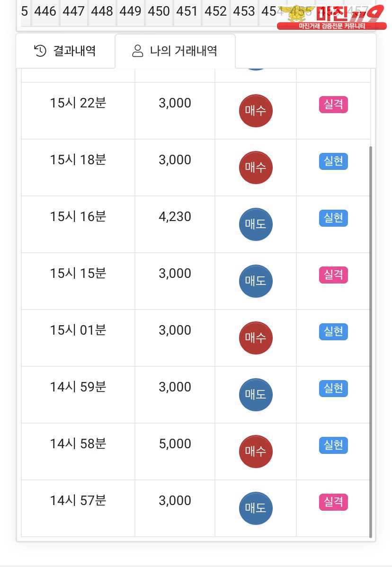Click the 마진119 logo banner
Image resolution: width=392 pixels, height=576 pixels.
[331, 18]
